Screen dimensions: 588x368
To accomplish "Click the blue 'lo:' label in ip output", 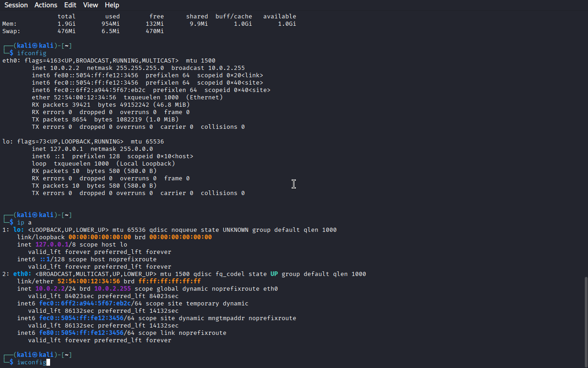I will [19, 230].
